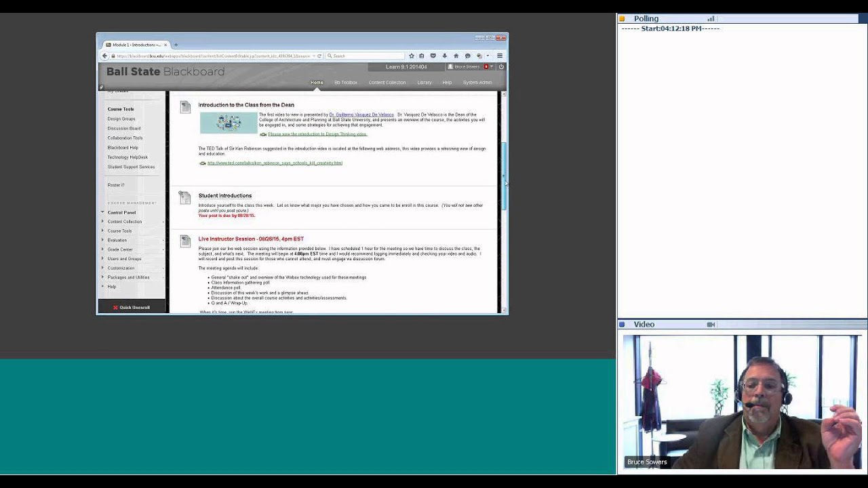Click the red X on Quick Unenroll
Screen dimensions: 868x488
(115, 307)
